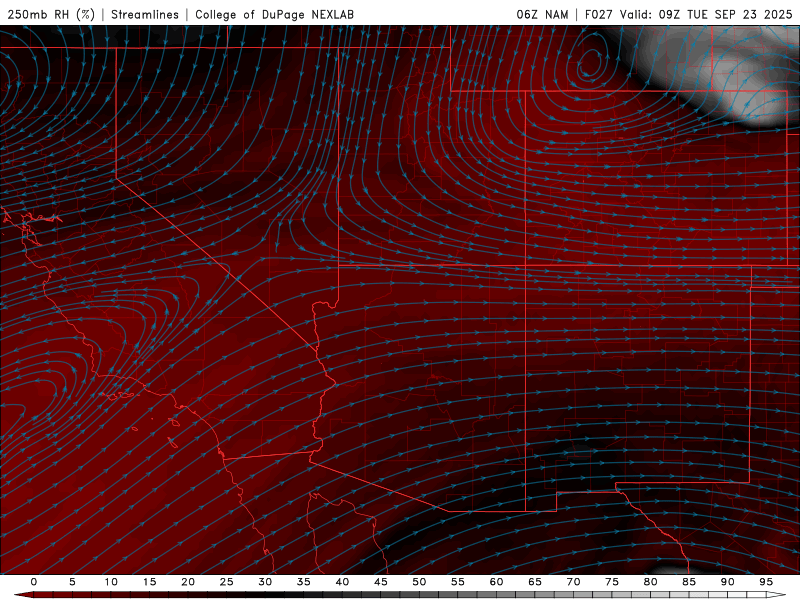
Task: Click the '90' label on the color scale
Action: (x=727, y=582)
